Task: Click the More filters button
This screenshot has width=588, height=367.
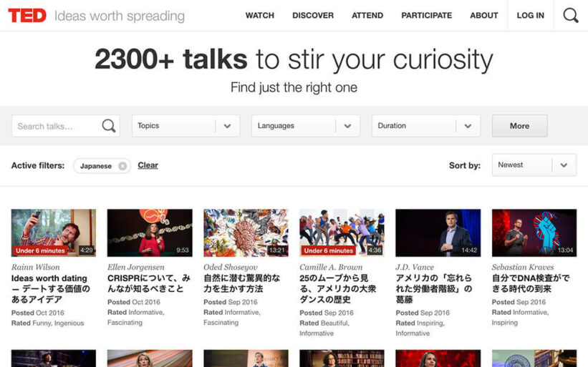Action: (x=519, y=126)
